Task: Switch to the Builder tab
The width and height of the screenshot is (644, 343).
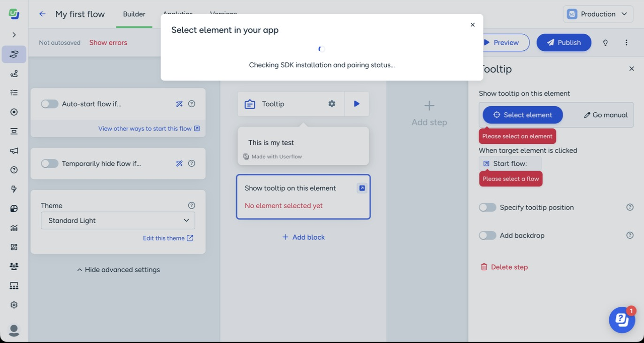Action: [134, 14]
